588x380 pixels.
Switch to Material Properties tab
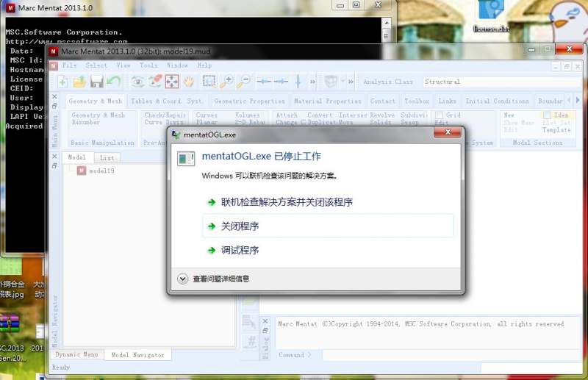[x=327, y=101]
